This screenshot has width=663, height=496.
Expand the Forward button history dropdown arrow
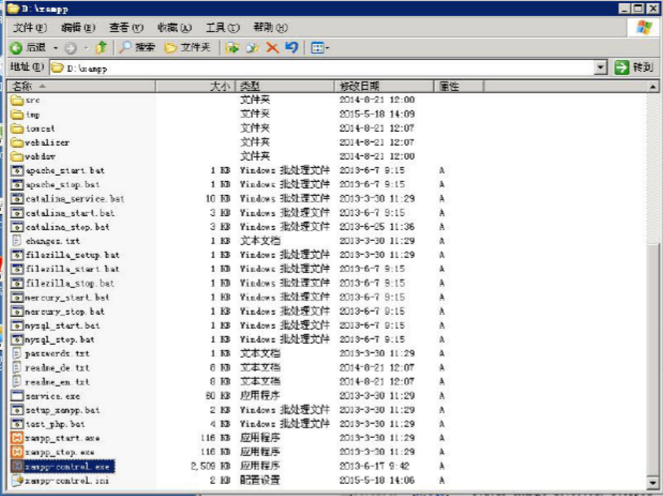tap(86, 48)
